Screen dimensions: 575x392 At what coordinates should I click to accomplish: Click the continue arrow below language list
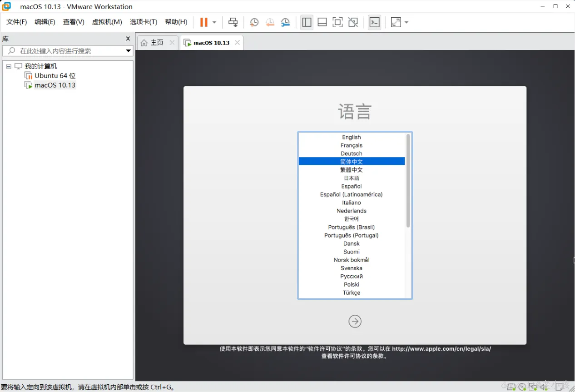point(355,322)
